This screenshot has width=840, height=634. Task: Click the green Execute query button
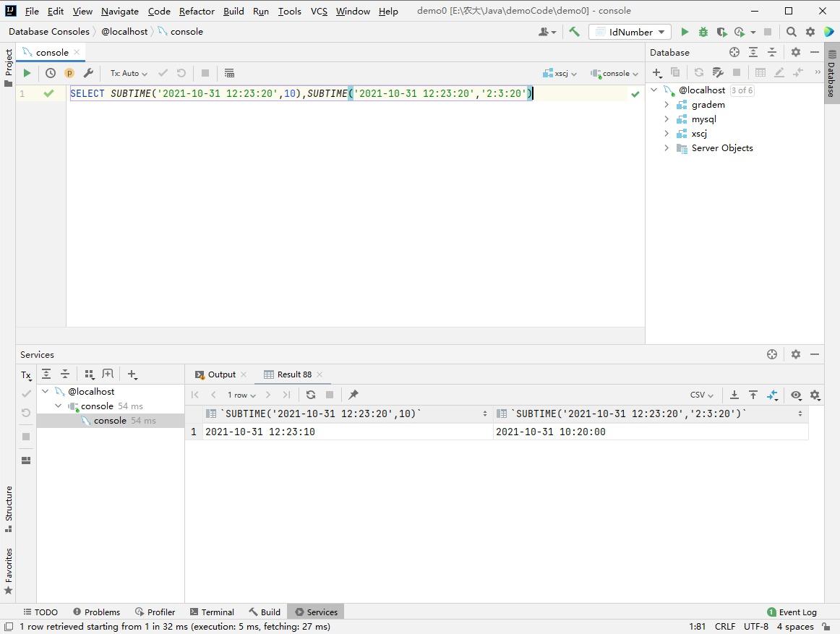pyautogui.click(x=27, y=73)
